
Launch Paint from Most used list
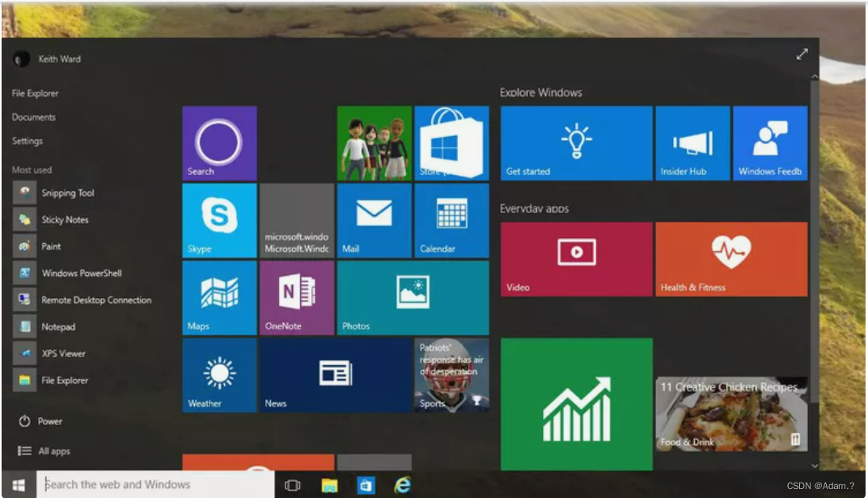(x=38, y=246)
